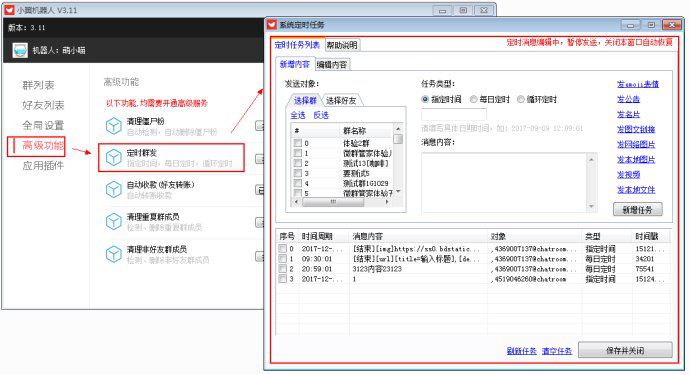Click the robot avatar icon in the header

click(20, 51)
